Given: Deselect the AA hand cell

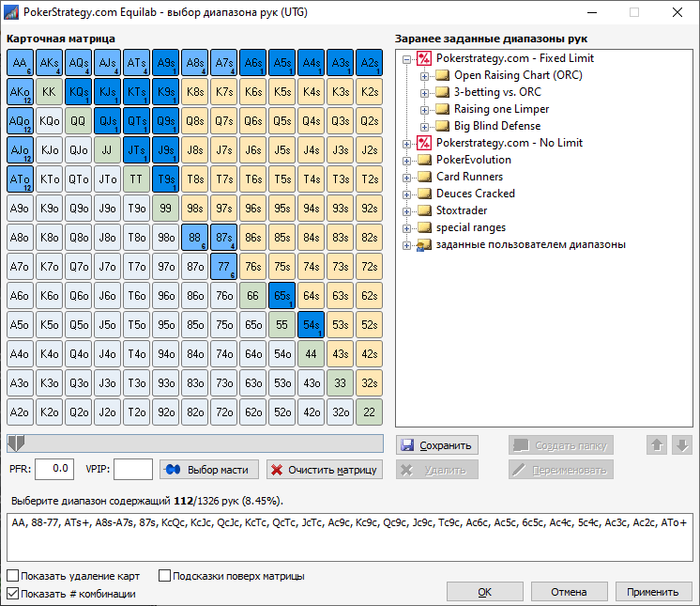Looking at the screenshot, I should click(20, 63).
